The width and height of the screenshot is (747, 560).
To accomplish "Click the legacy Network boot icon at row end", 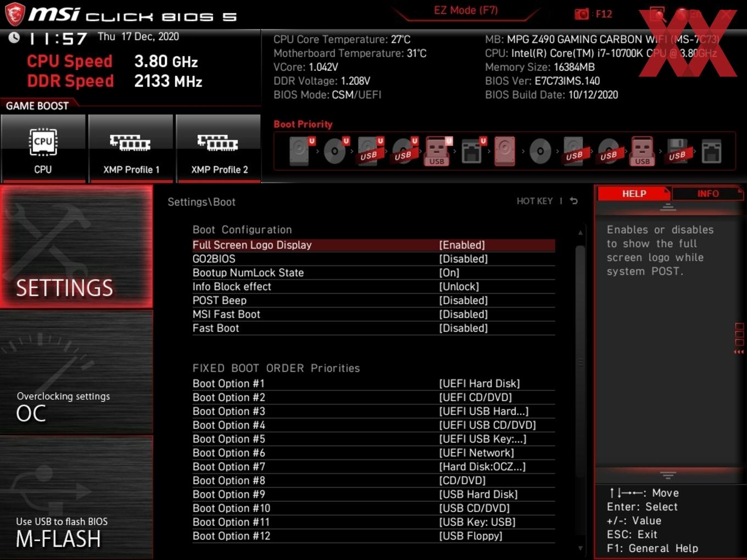I will point(711,151).
